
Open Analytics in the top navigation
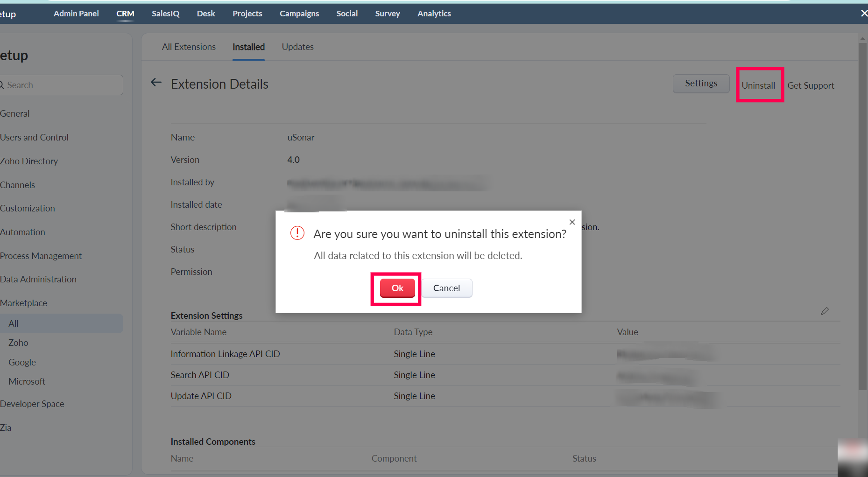pos(434,14)
